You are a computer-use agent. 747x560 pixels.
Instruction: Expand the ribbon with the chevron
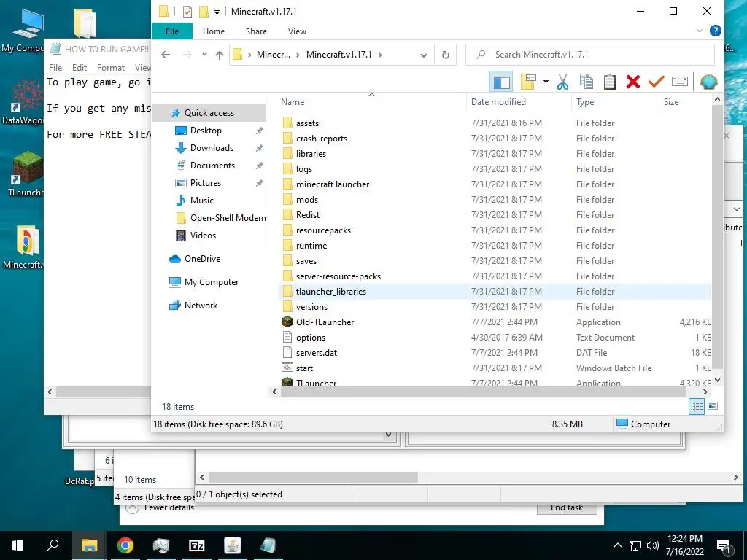click(x=700, y=31)
